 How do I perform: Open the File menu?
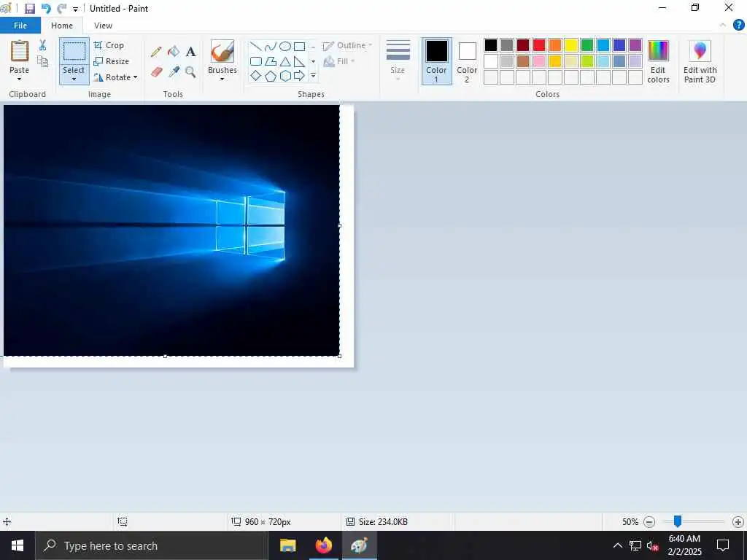pos(20,26)
